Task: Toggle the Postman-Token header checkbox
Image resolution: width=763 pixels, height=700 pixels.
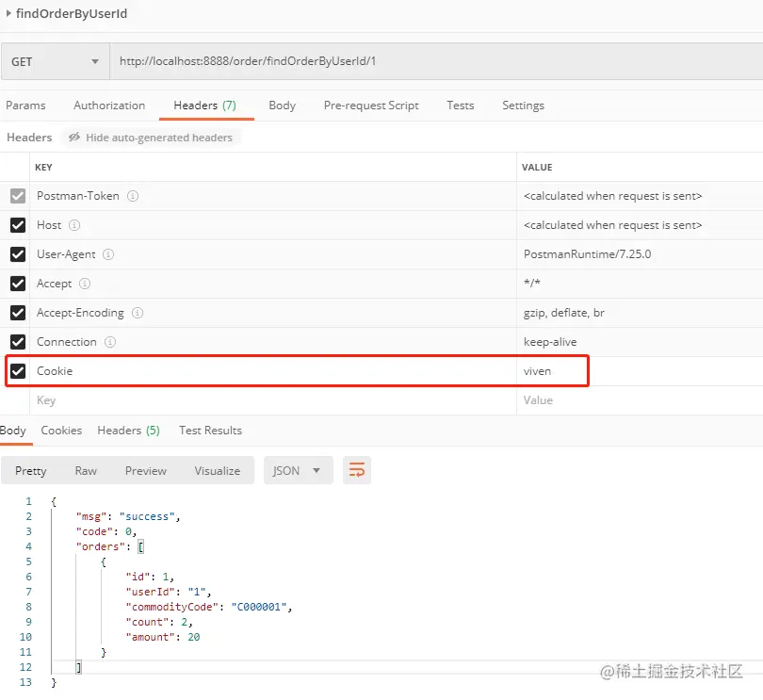Action: (x=18, y=196)
